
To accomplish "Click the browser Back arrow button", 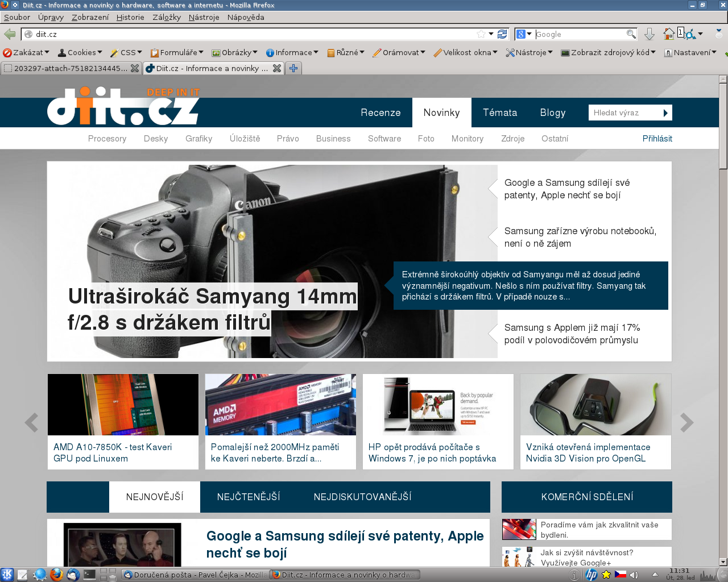I will [10, 34].
